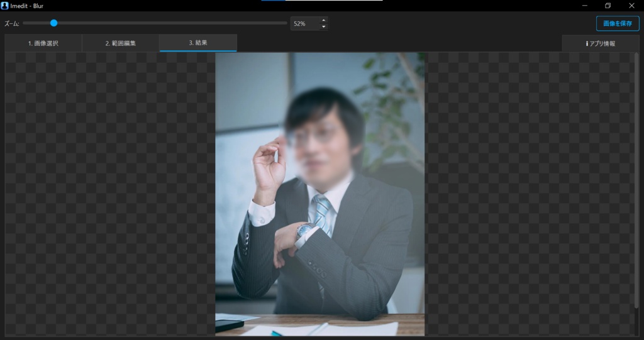Click the Imedit app icon in title bar
Image resolution: width=644 pixels, height=340 pixels.
[x=4, y=6]
